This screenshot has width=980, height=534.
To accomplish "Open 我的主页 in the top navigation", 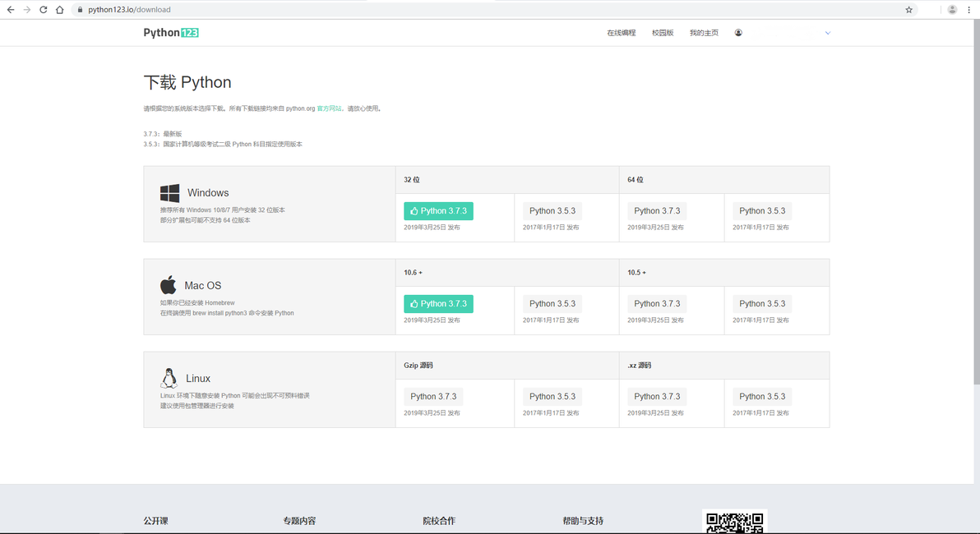I will 704,33.
